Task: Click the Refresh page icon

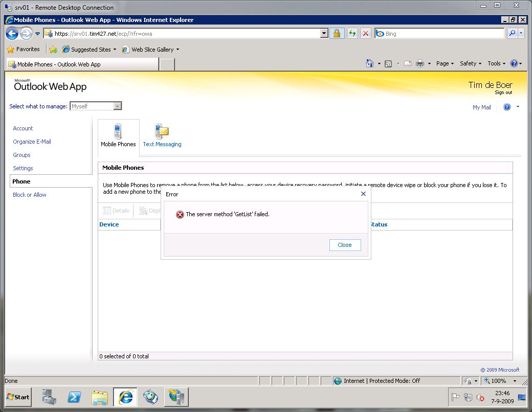Action: [x=352, y=34]
